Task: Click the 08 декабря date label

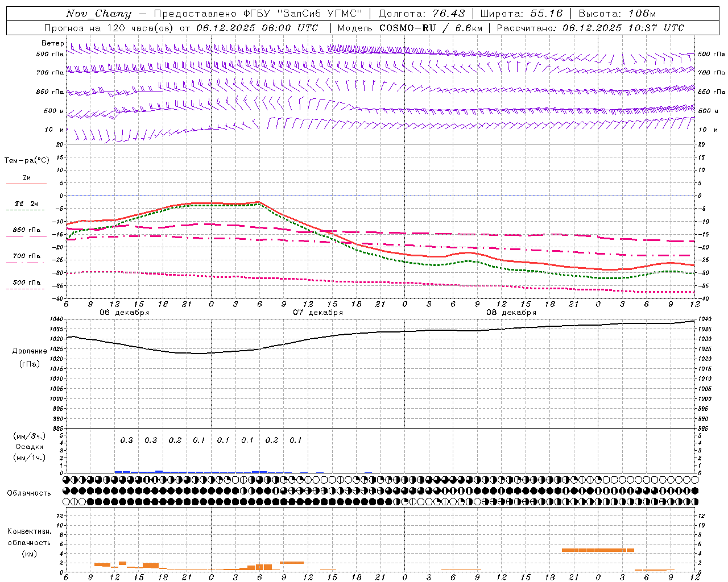Action: pyautogui.click(x=511, y=313)
